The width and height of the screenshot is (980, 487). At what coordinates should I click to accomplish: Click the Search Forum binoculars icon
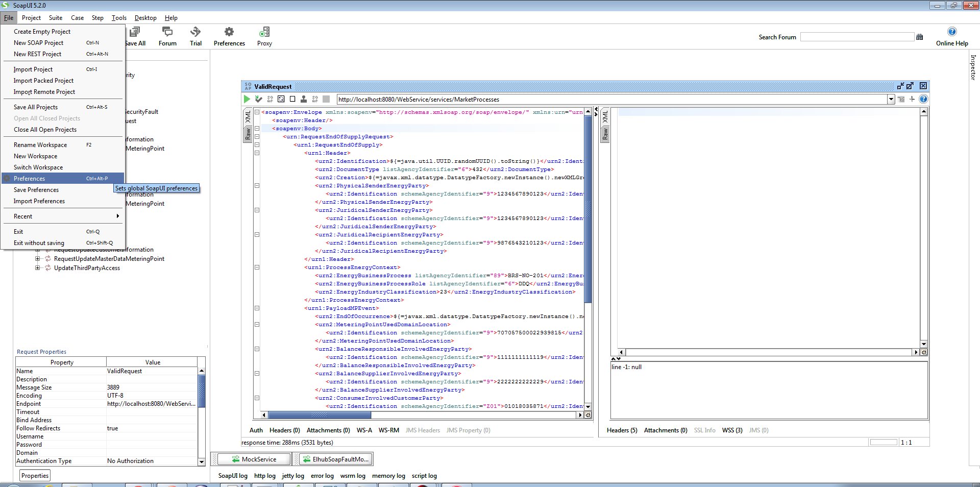tap(920, 37)
